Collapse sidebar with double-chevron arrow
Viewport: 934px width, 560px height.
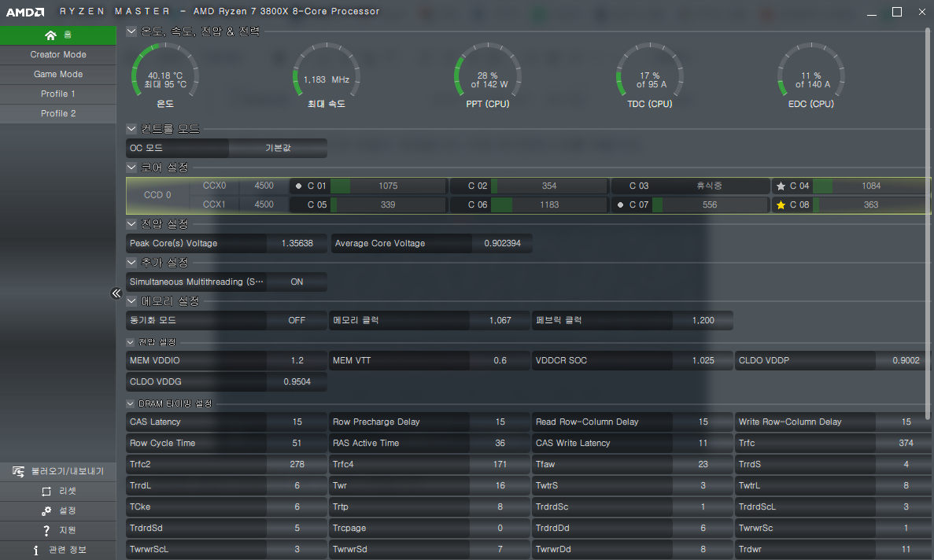tap(116, 293)
